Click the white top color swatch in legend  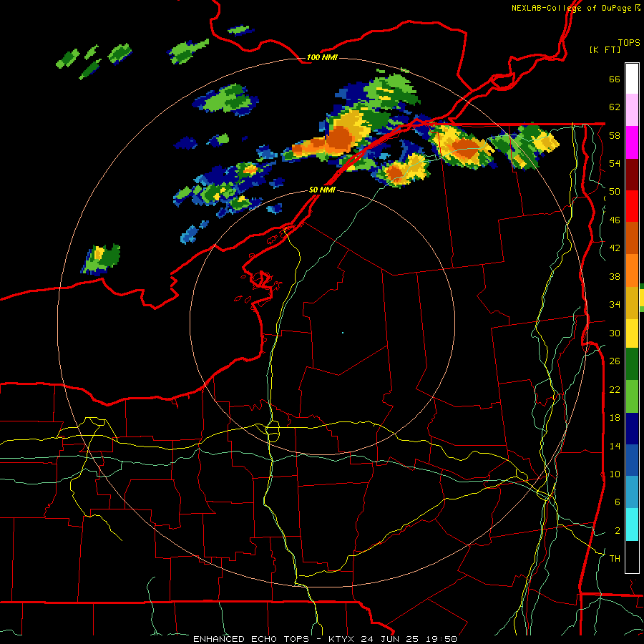tap(632, 79)
